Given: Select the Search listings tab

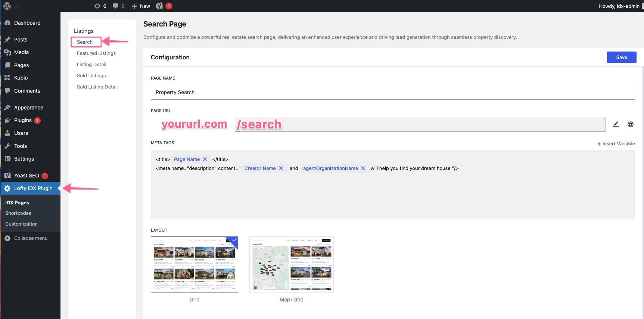Looking at the screenshot, I should [x=85, y=42].
